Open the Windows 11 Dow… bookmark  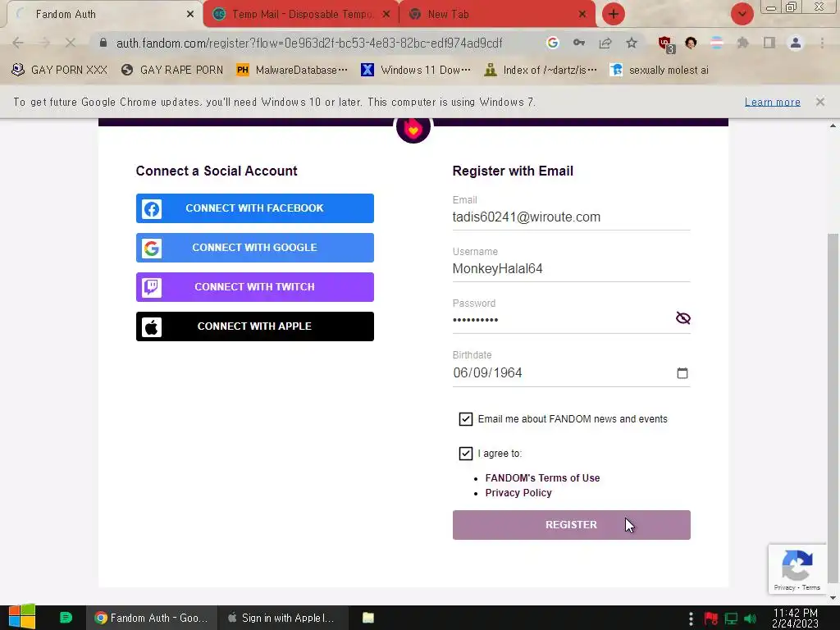point(416,71)
